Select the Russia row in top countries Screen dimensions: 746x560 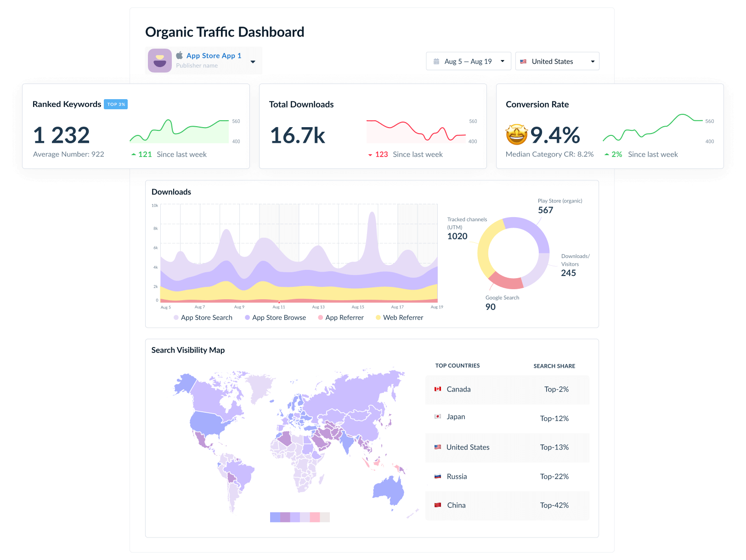point(507,476)
